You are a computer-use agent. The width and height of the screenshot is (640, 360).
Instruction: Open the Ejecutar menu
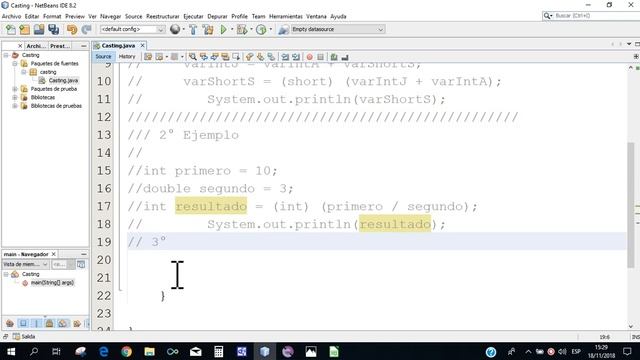coord(193,16)
